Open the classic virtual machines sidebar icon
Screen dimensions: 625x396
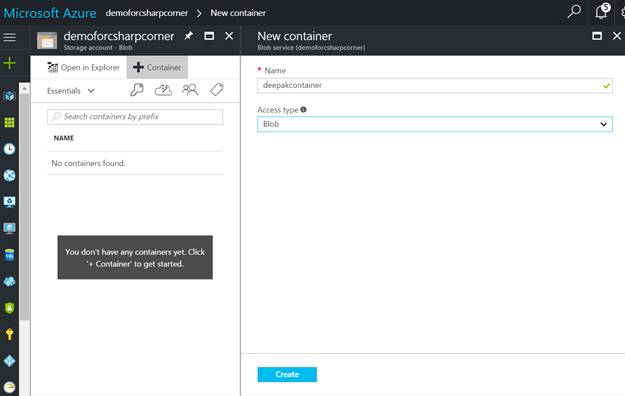(x=9, y=228)
